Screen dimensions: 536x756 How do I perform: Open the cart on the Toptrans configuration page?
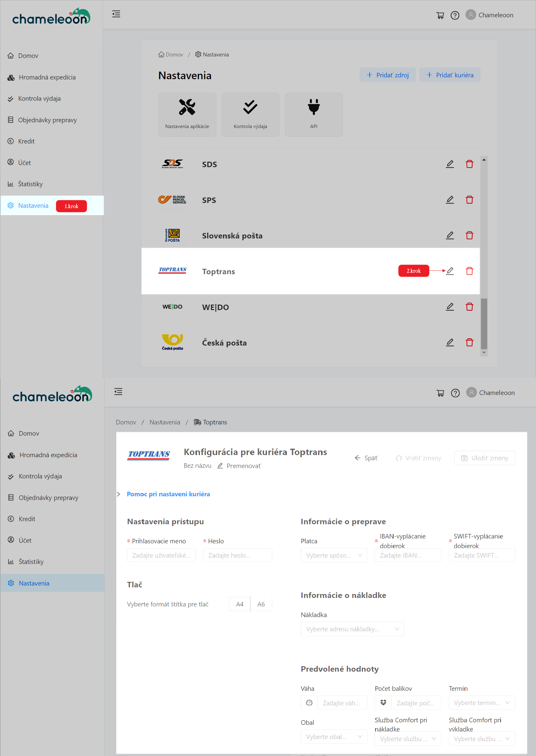click(x=440, y=393)
